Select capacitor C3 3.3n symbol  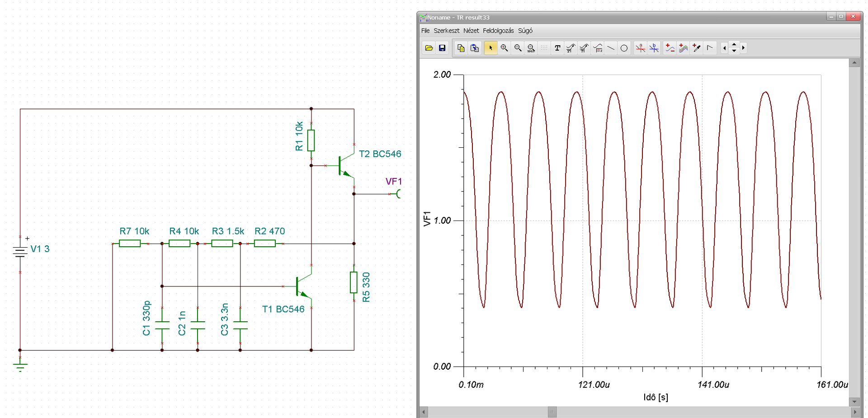240,325
